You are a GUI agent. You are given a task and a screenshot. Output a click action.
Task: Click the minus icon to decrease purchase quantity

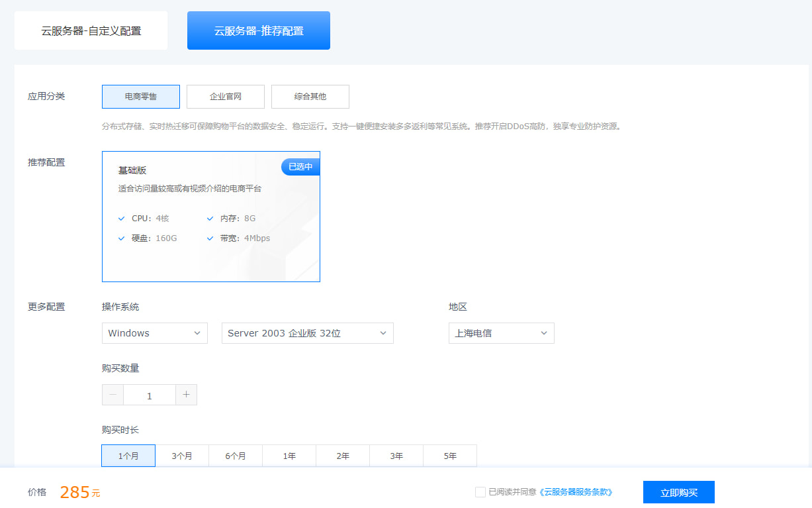(113, 395)
